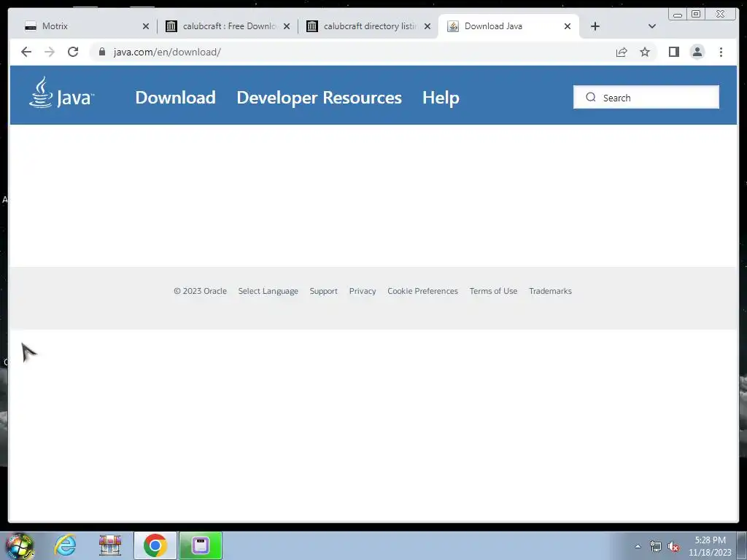Bookmark this tab with the star icon

[645, 52]
